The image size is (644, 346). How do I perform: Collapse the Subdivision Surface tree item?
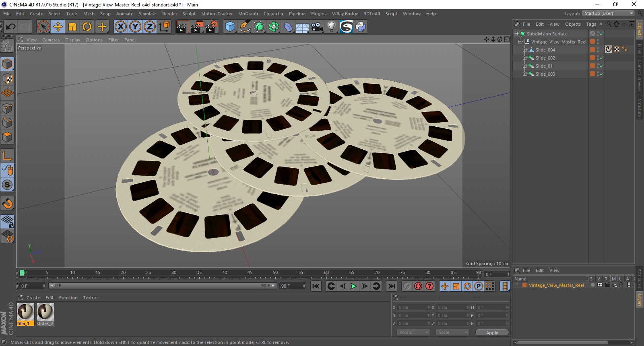(516, 33)
